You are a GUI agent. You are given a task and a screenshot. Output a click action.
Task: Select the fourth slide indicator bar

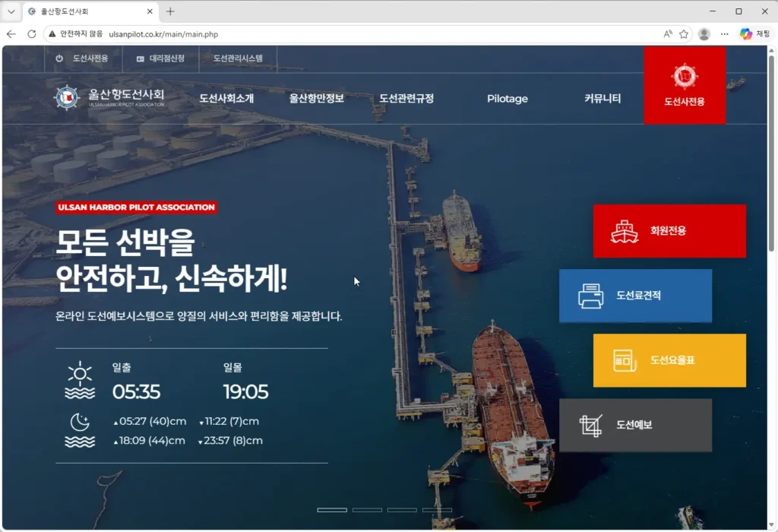(437, 510)
